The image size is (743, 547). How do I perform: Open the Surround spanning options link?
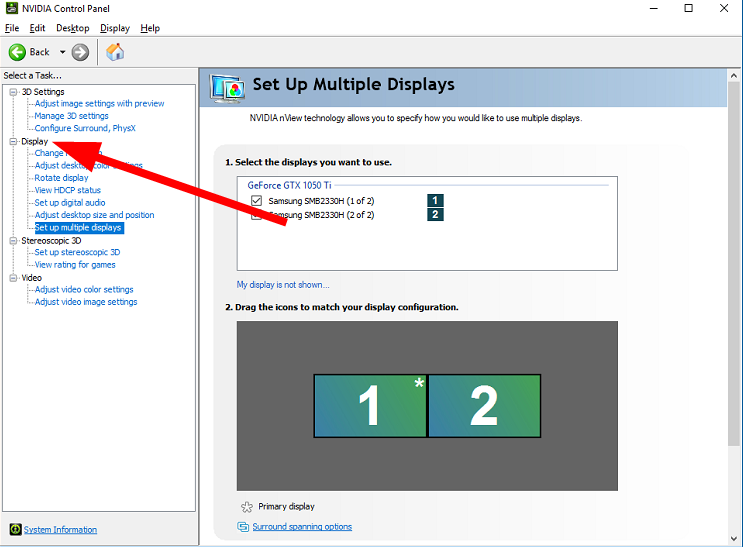pyautogui.click(x=302, y=527)
